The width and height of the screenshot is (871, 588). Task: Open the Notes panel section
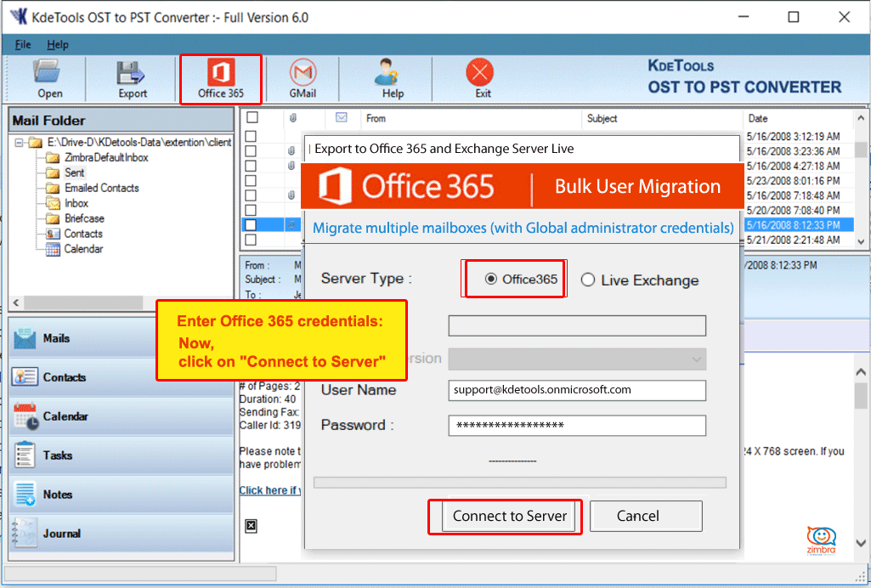click(122, 495)
